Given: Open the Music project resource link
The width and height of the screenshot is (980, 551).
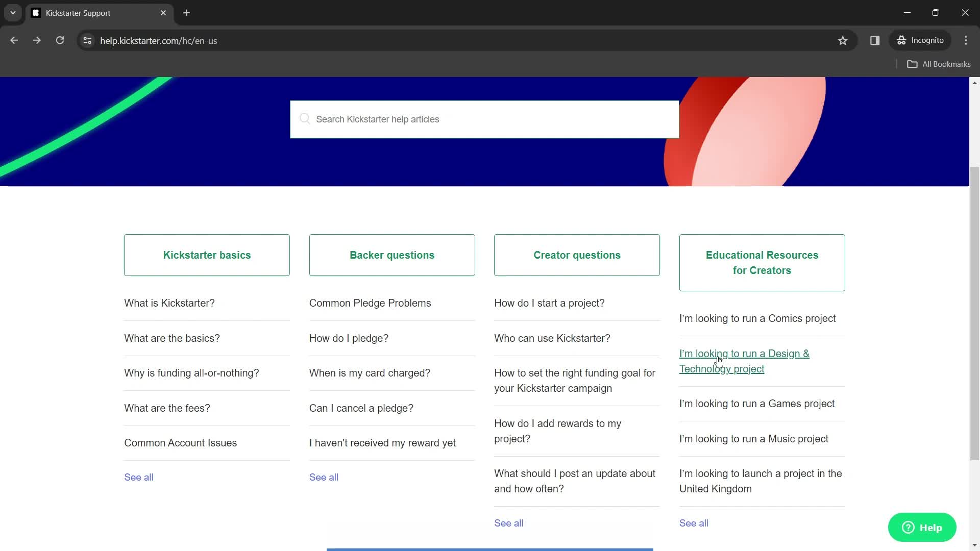Looking at the screenshot, I should (754, 439).
